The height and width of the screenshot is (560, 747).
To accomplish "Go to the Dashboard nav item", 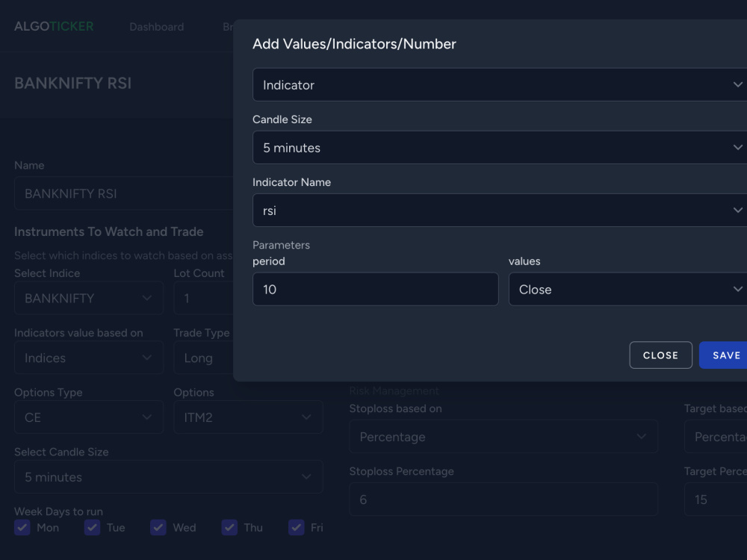I will coord(157,27).
